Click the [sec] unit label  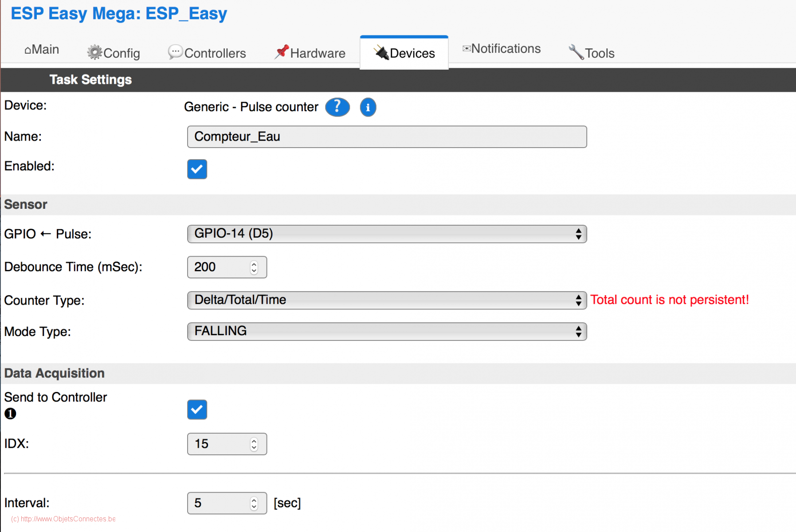point(287,503)
